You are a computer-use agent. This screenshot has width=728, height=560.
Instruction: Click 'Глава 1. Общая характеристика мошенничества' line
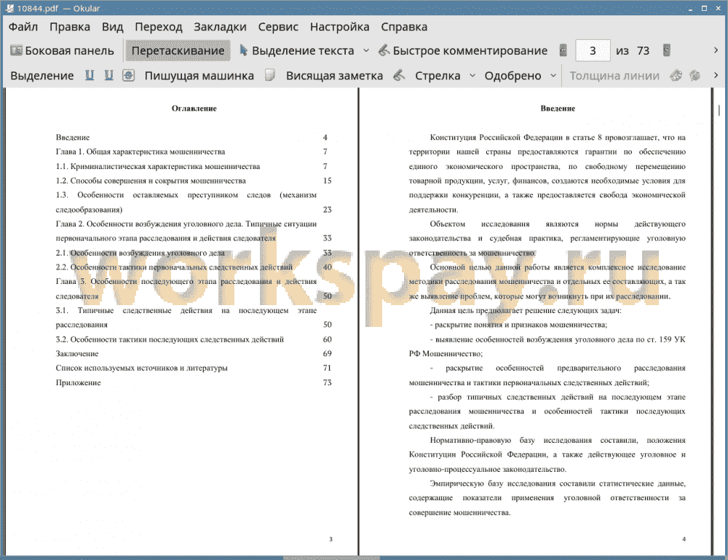coord(141,152)
